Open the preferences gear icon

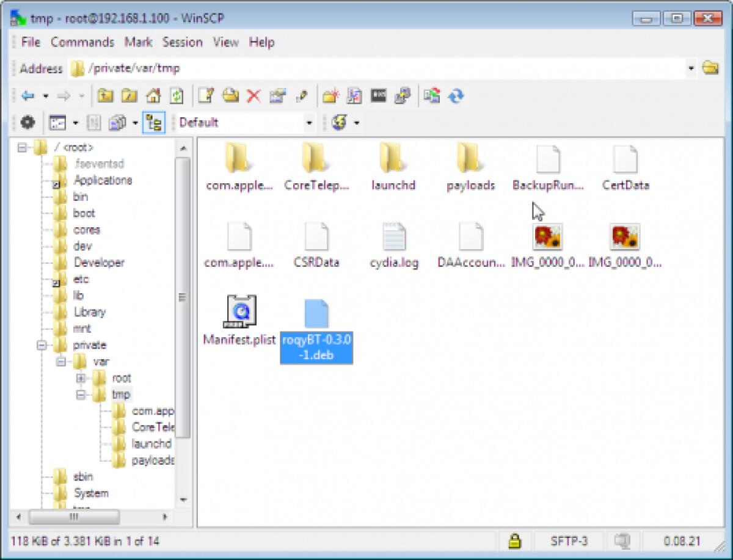pos(27,123)
